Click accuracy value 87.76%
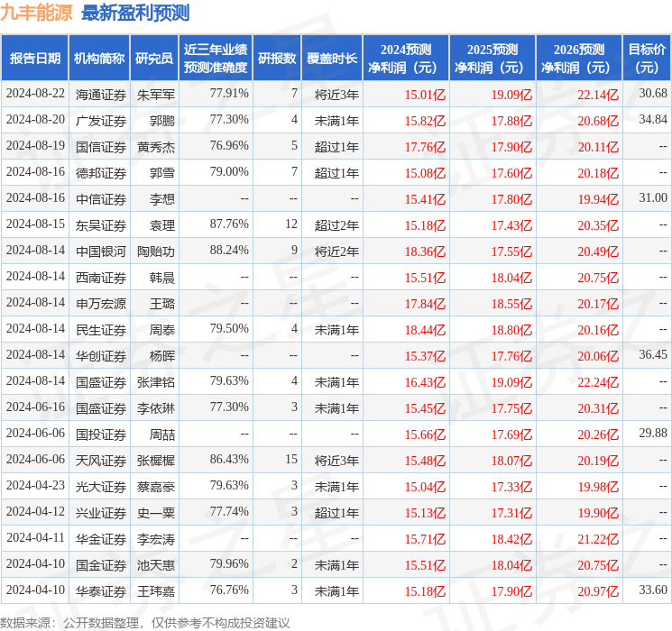672x631 pixels. (229, 224)
